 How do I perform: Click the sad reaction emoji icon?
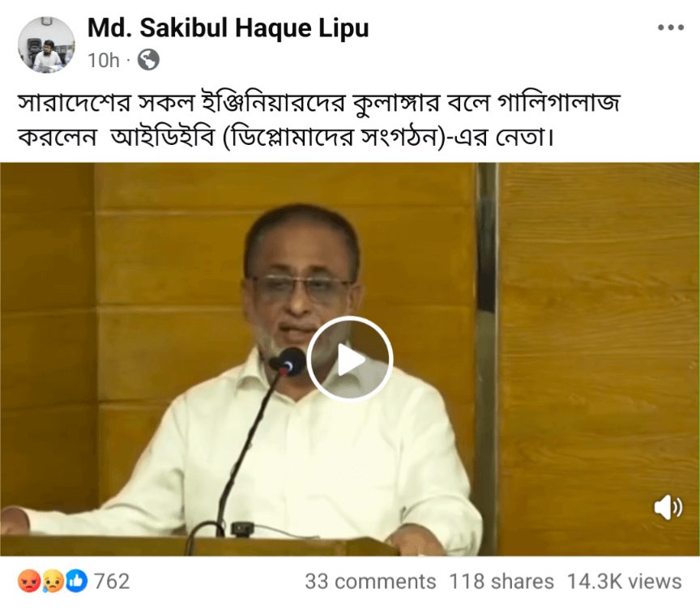tap(53, 582)
